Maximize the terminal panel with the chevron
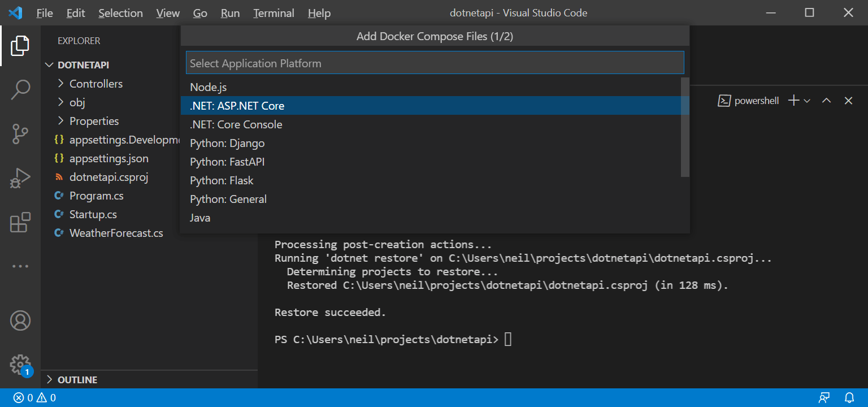This screenshot has width=868, height=407. (x=826, y=101)
